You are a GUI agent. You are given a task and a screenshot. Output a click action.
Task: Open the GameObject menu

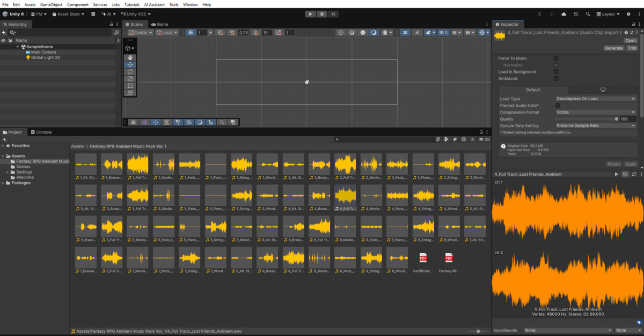tap(52, 4)
